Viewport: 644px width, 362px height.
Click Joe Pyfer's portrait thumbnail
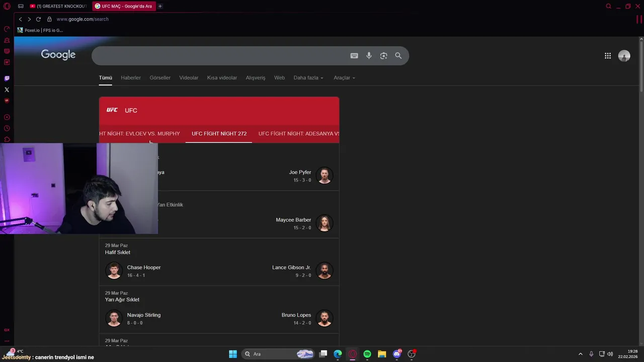[325, 175]
